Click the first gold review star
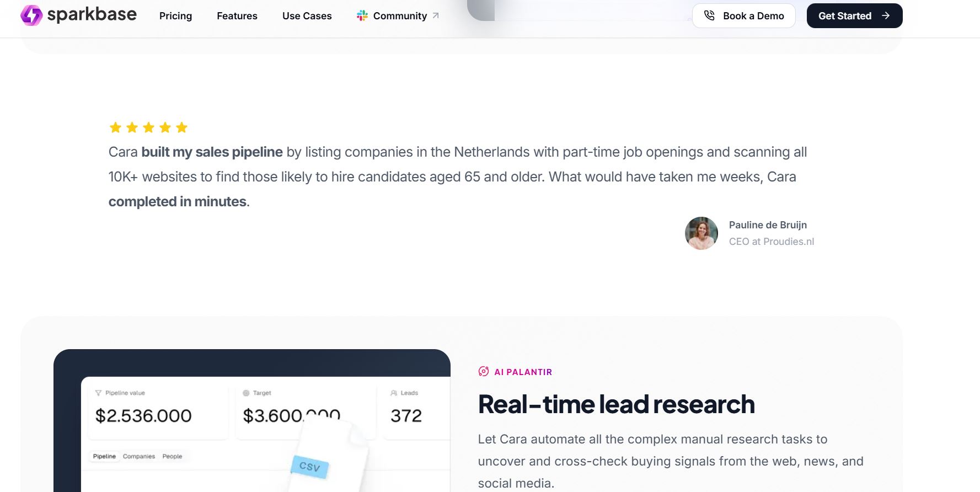The image size is (980, 492). (115, 127)
